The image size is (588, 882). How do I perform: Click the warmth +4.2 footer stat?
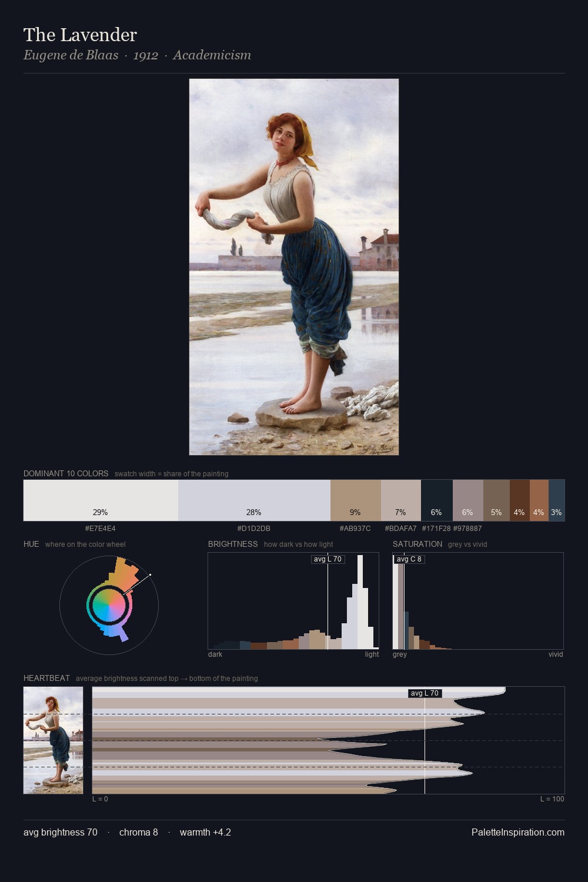(x=205, y=832)
